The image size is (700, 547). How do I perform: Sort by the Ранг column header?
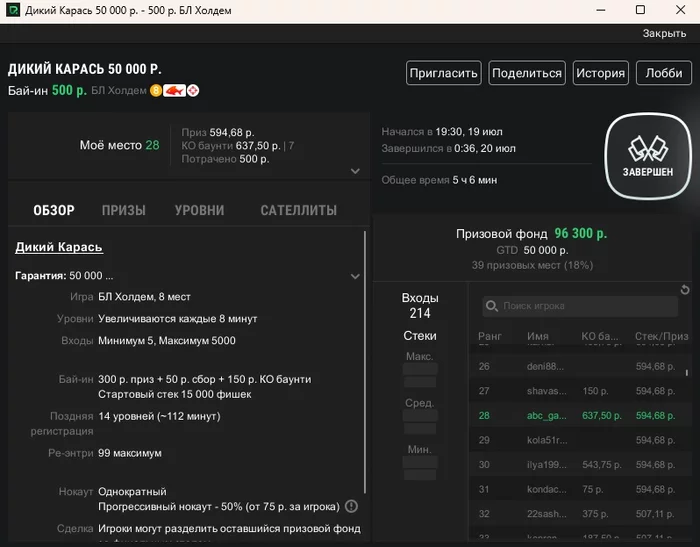[x=490, y=336]
